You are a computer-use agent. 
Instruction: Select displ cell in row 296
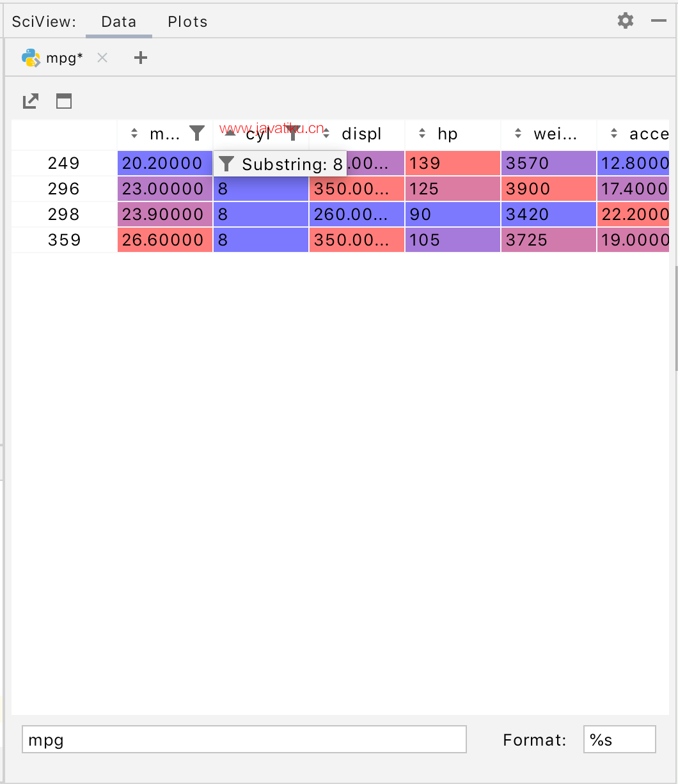click(x=357, y=189)
